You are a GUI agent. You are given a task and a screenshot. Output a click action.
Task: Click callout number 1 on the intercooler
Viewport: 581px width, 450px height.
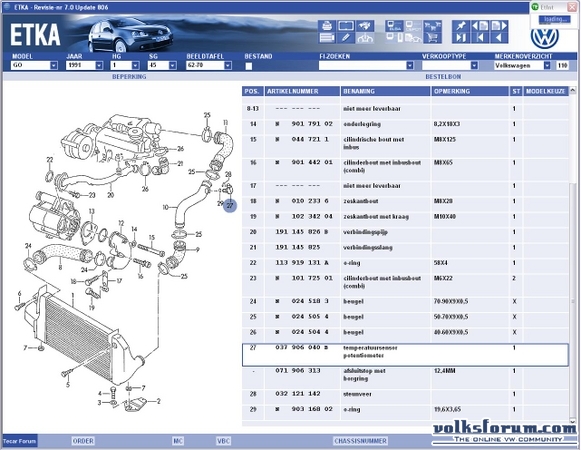pyautogui.click(x=73, y=295)
